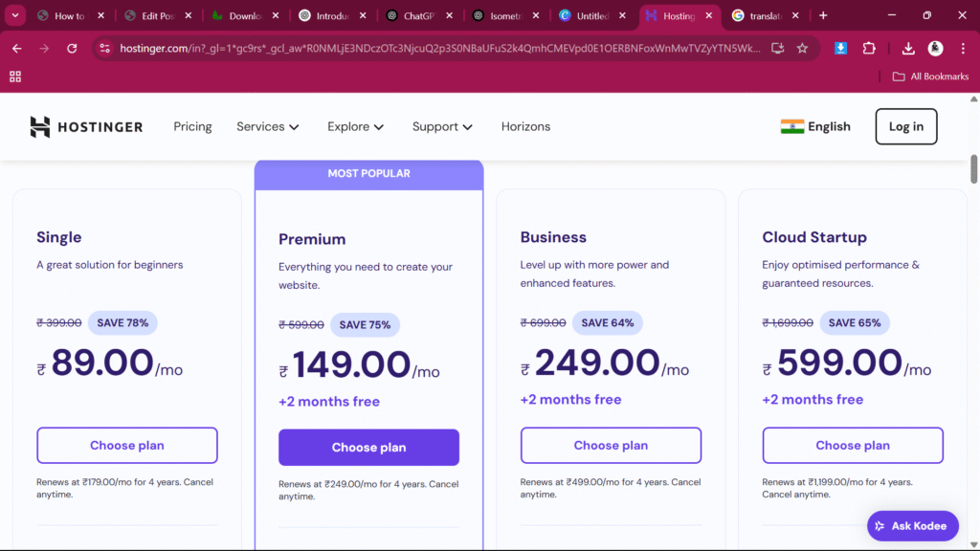The image size is (980, 551).
Task: Open the browser downloads icon
Action: (908, 48)
